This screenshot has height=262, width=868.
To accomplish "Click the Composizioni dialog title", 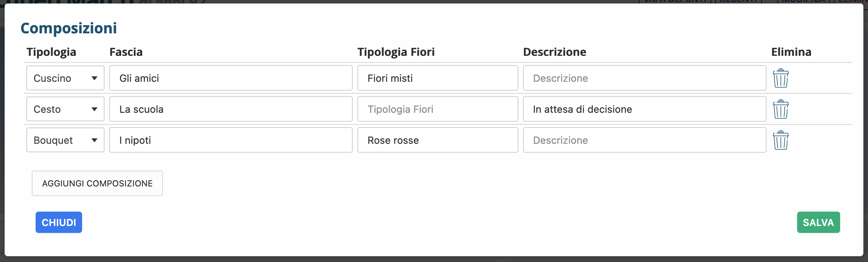I will coord(69,28).
